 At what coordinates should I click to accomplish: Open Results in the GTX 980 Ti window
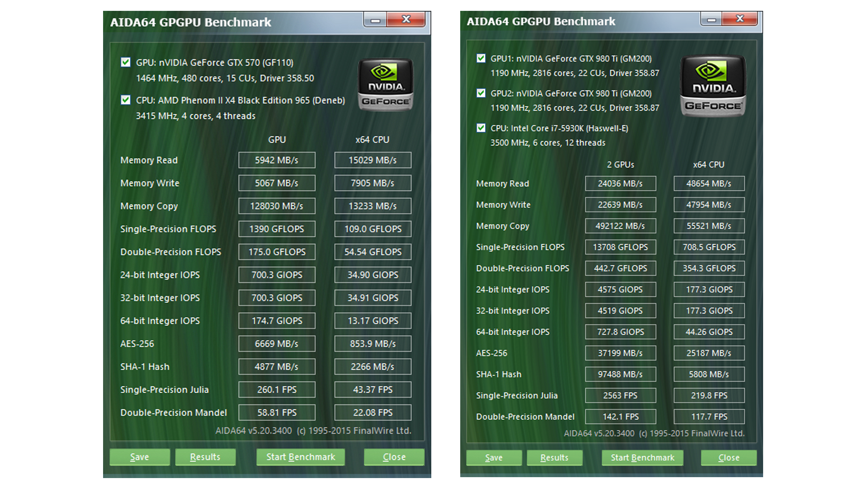(555, 458)
